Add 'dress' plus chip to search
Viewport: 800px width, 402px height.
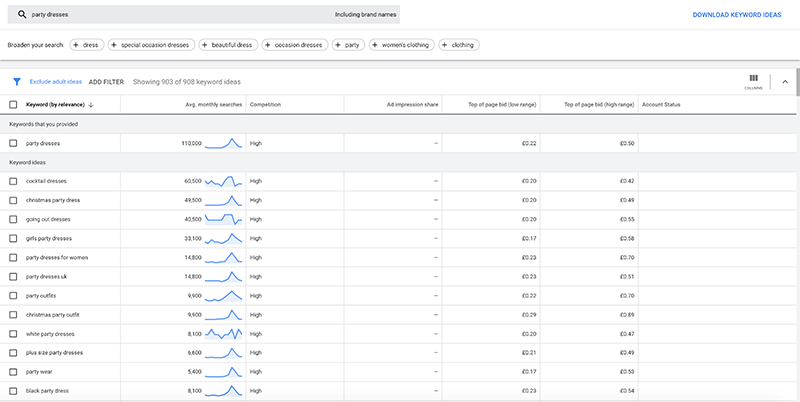[x=87, y=45]
